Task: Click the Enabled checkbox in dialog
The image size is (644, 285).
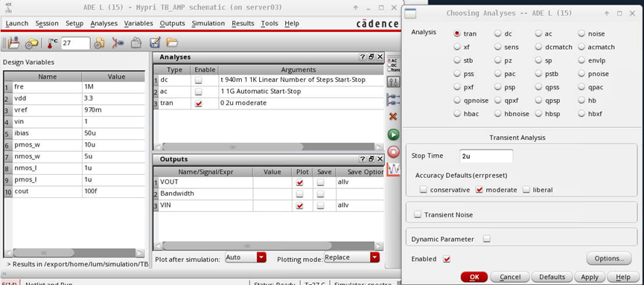Action: click(447, 259)
